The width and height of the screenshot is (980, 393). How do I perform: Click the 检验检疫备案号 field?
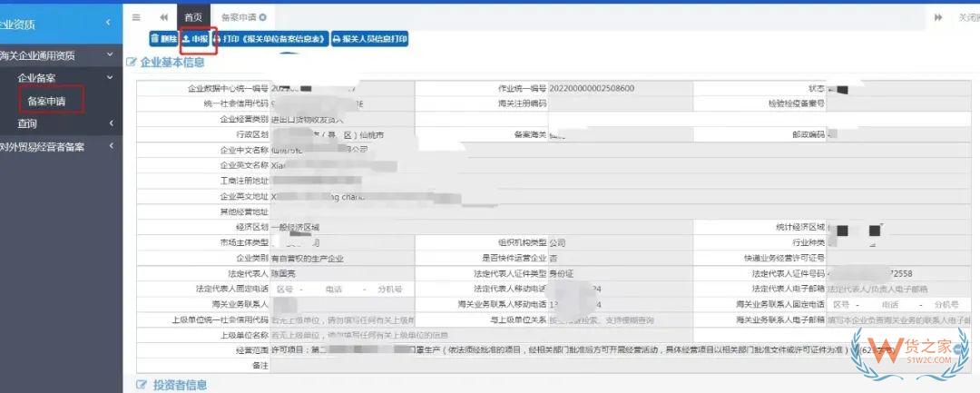click(898, 103)
